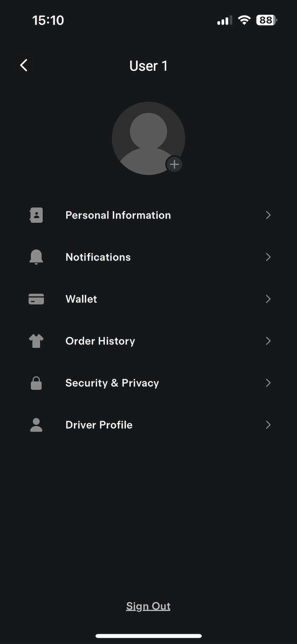Click the User 1 title

(x=148, y=66)
